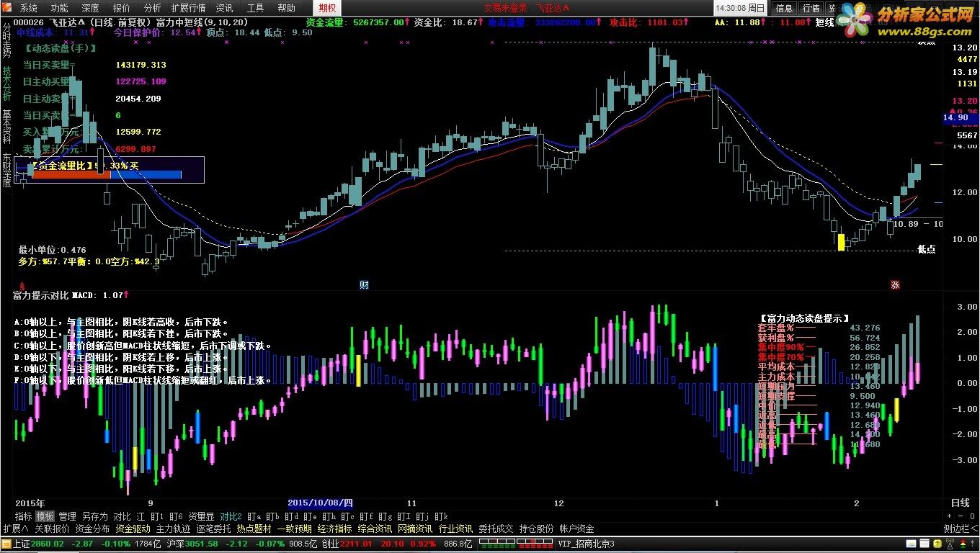Image resolution: width=980 pixels, height=553 pixels.
Task: Open the 资讯 menu
Action: (225, 8)
